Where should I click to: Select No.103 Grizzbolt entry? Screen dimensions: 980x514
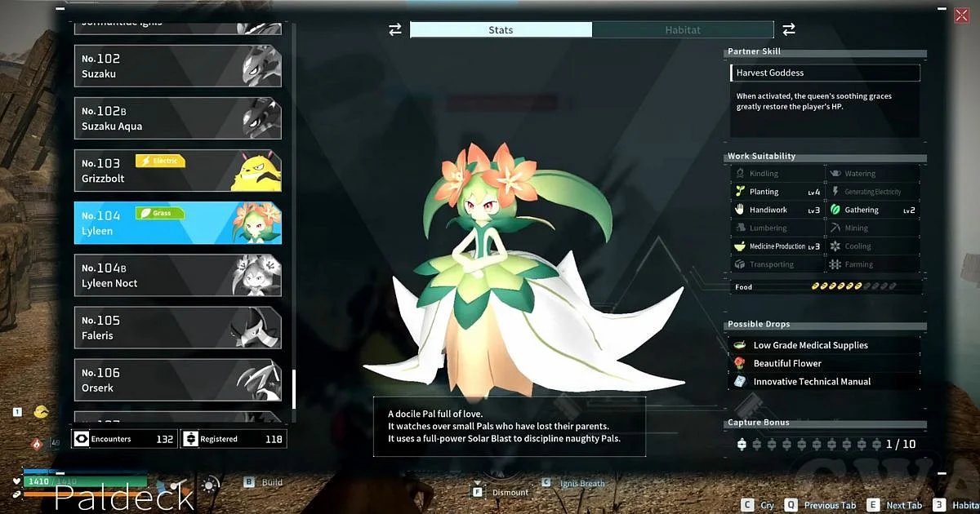[178, 171]
